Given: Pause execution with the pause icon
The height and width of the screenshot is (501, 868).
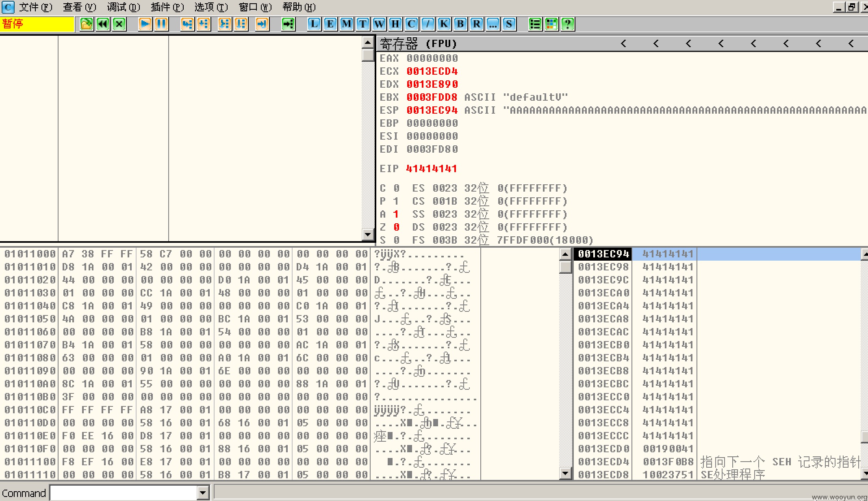Looking at the screenshot, I should pos(161,24).
